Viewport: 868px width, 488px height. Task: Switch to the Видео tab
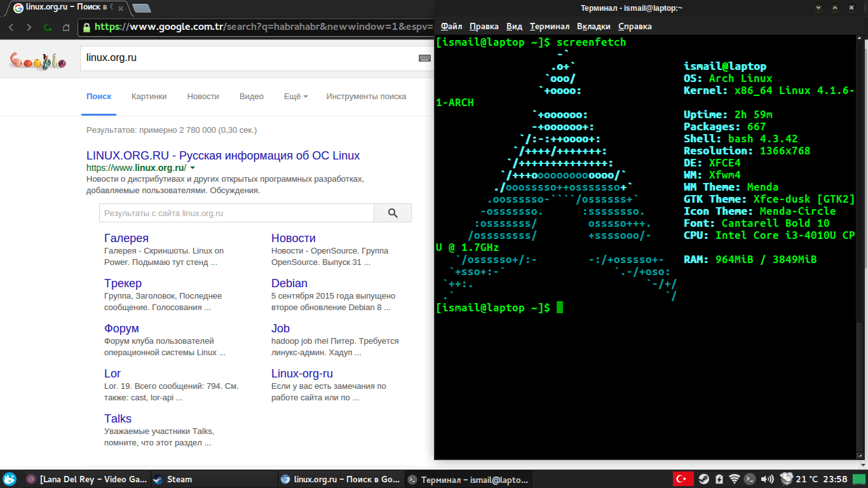252,97
